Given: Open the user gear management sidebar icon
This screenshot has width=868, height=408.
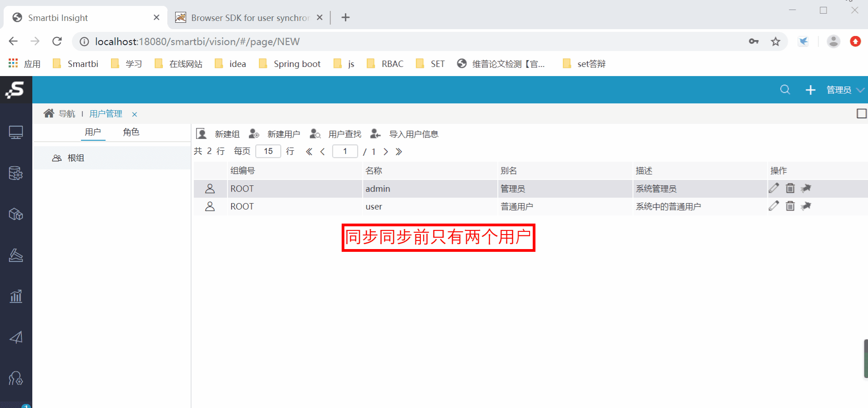Looking at the screenshot, I should [x=16, y=378].
